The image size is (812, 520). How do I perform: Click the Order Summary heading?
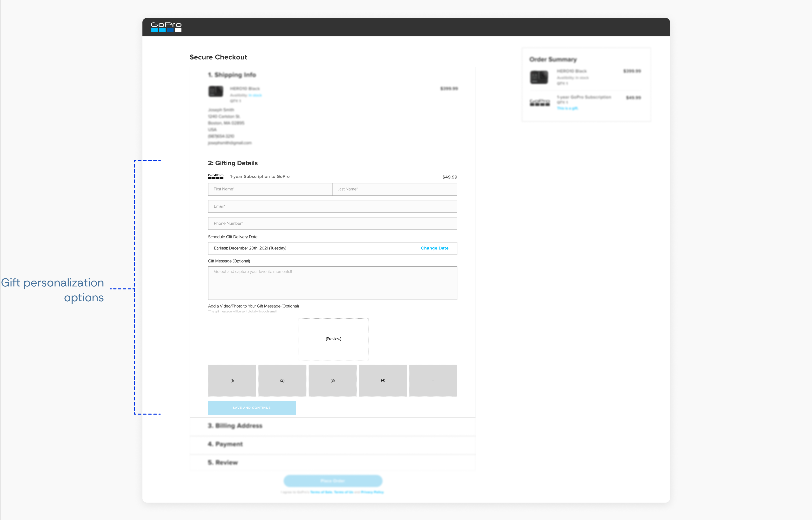point(553,59)
